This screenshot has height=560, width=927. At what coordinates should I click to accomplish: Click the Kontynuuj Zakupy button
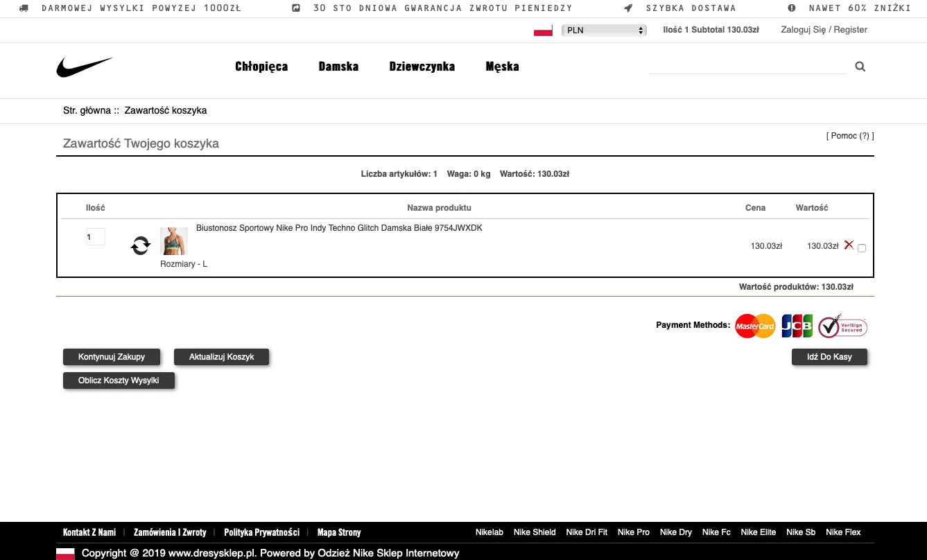point(112,357)
